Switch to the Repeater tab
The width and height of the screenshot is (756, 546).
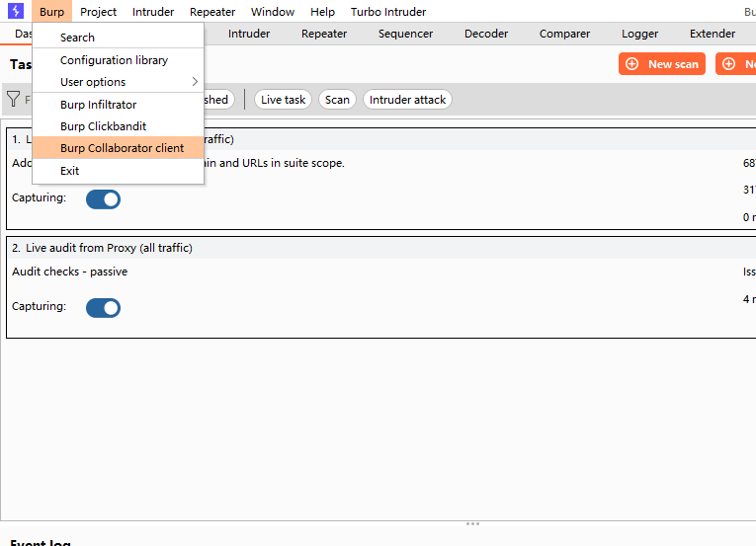[x=324, y=34]
